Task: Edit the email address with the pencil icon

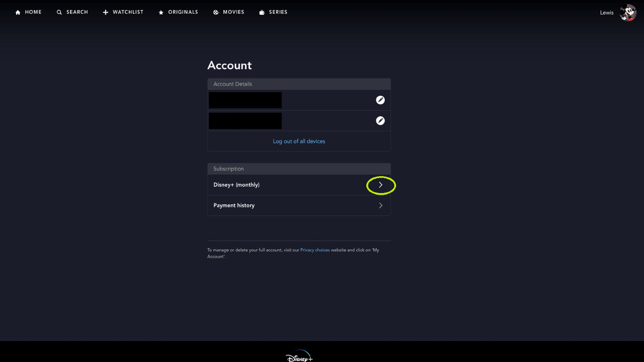Action: point(380,100)
